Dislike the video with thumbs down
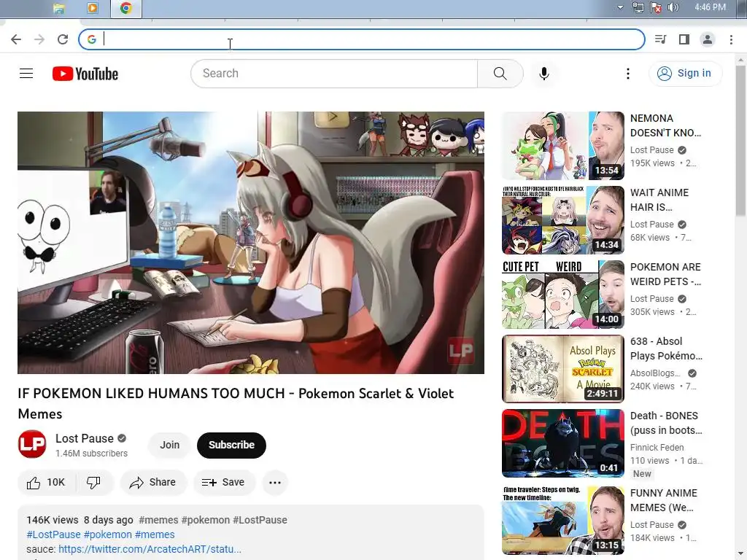747x560 pixels. click(x=94, y=483)
